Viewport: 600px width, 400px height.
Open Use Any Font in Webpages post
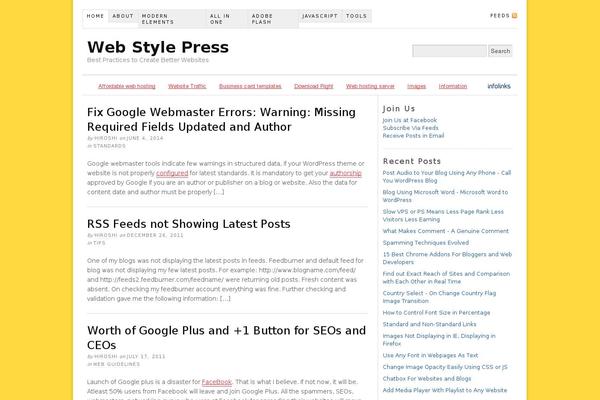[x=430, y=356]
